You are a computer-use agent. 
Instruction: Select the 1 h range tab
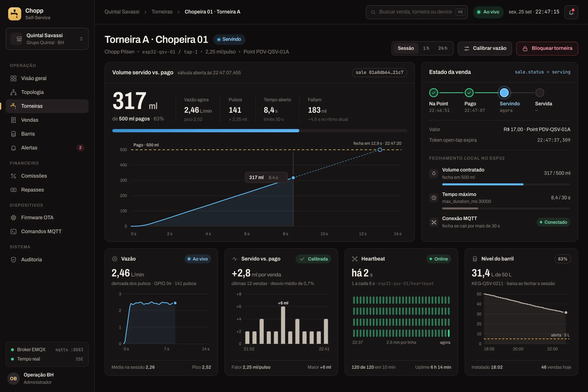click(x=426, y=48)
